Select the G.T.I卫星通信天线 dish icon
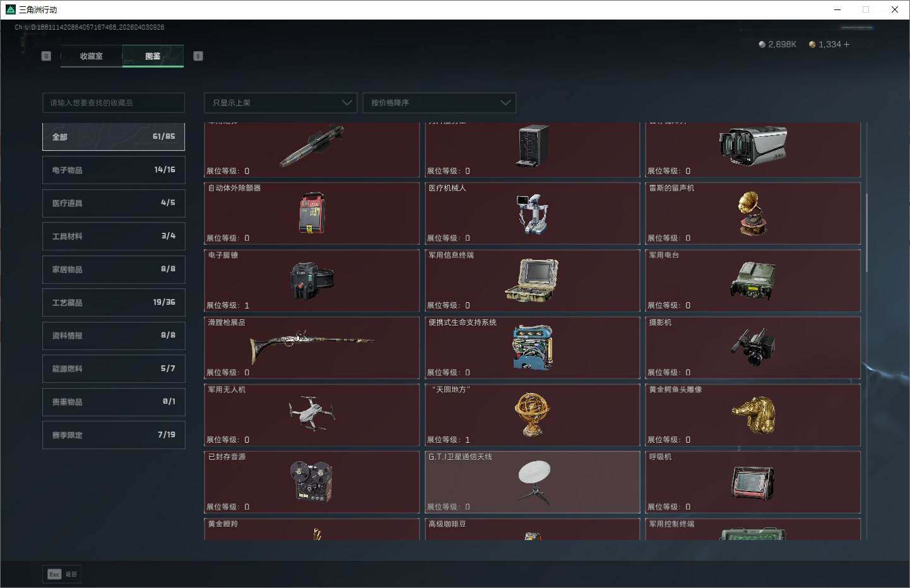The image size is (910, 588). coord(534,483)
